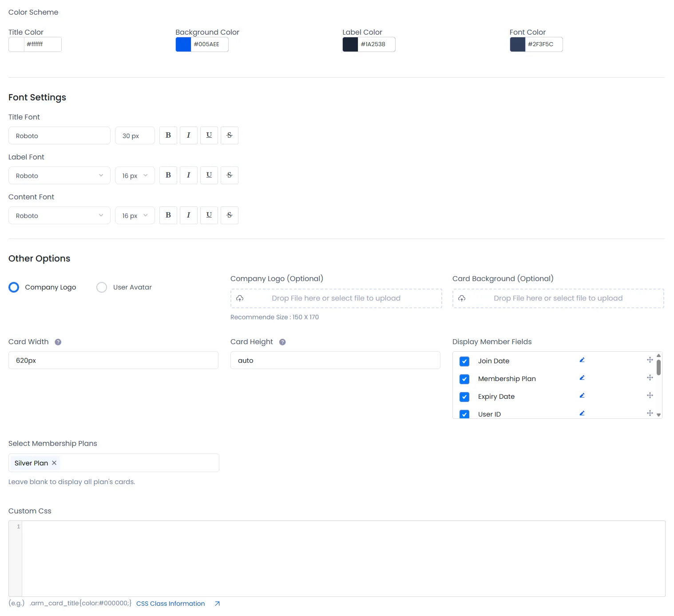The image size is (674, 616).
Task: Apply strikethrough to Title Font
Action: pos(230,135)
